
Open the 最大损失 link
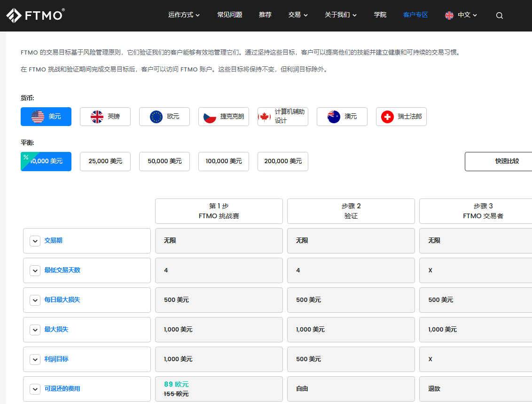pyautogui.click(x=56, y=329)
